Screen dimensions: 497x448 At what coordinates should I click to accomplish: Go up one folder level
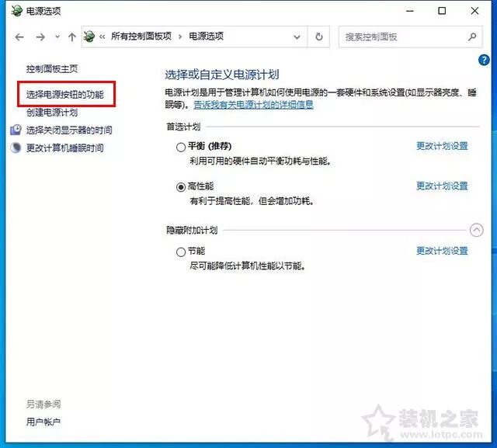click(x=72, y=37)
